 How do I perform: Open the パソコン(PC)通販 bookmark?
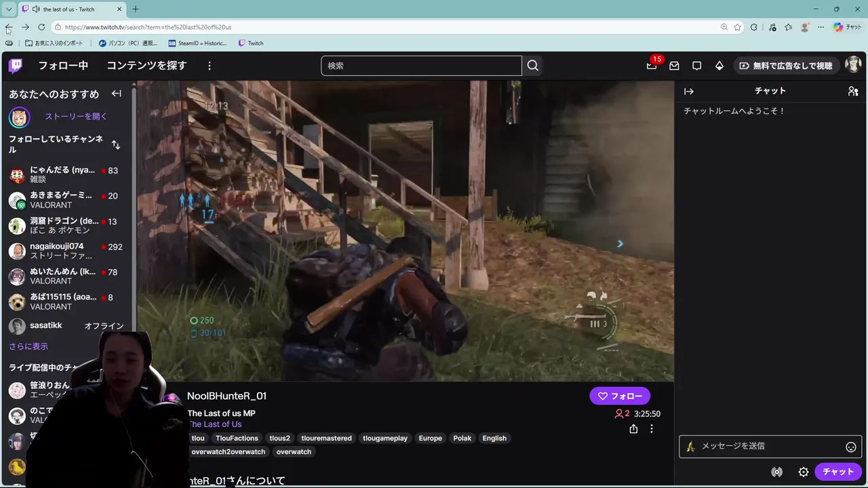pos(128,43)
